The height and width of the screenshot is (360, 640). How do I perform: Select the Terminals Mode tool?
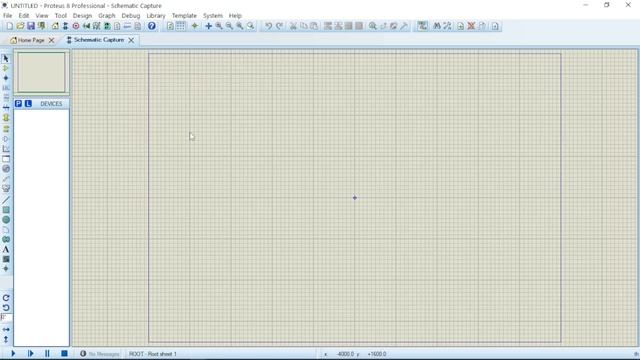point(6,129)
